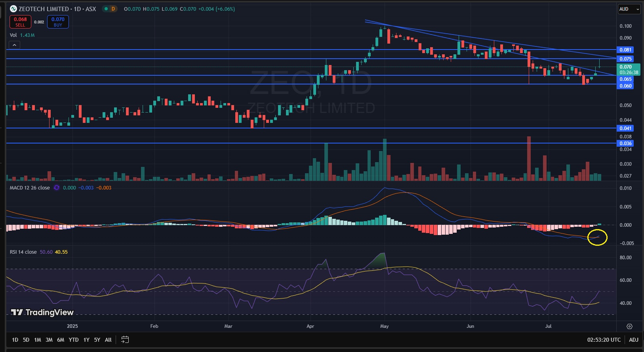Click the spread value 0.002
Screen dimensions: 644x352
39,22
